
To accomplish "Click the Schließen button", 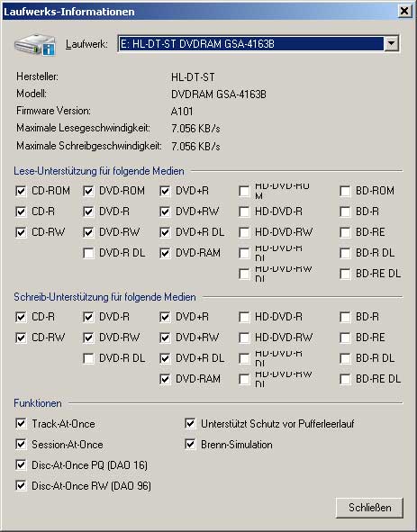I will coord(369,508).
